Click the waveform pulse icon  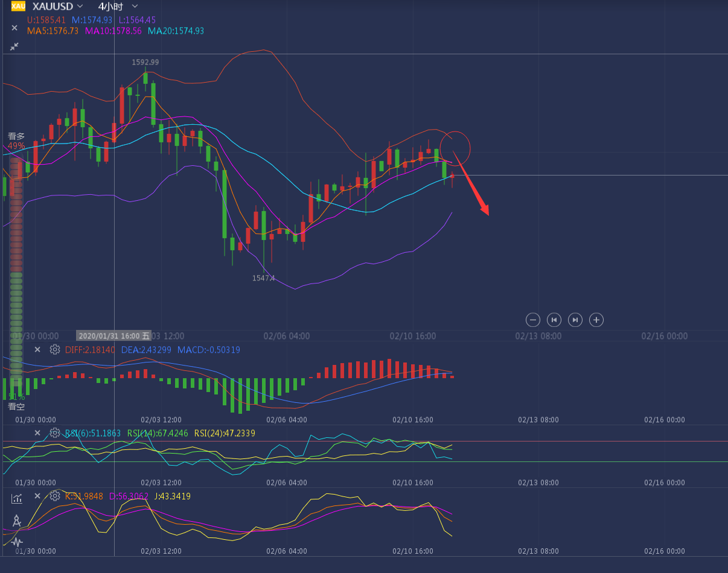click(17, 542)
